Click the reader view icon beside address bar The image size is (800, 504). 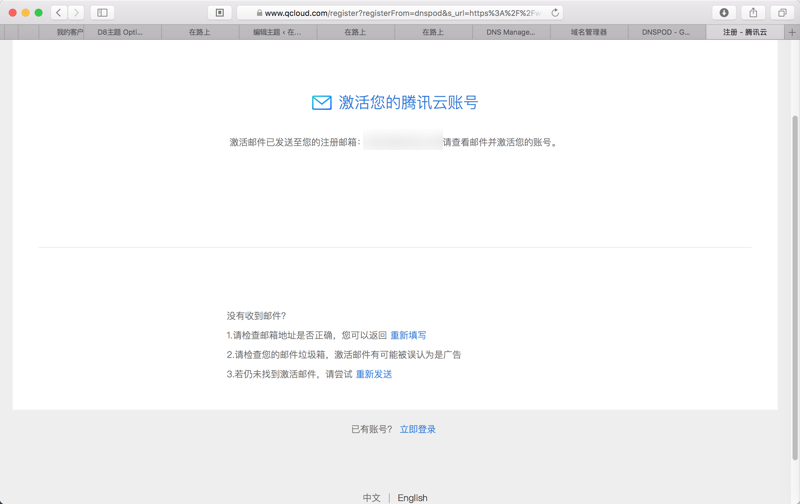[x=220, y=13]
